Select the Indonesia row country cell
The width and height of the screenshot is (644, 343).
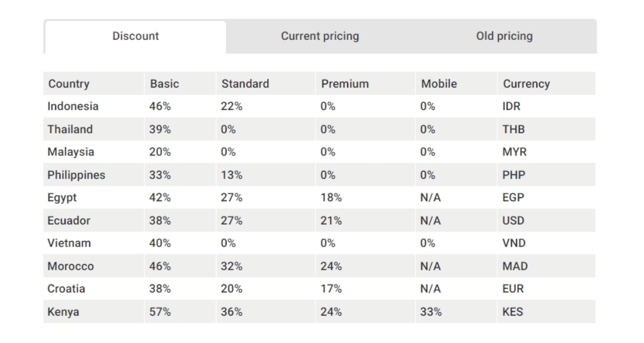[x=94, y=106]
